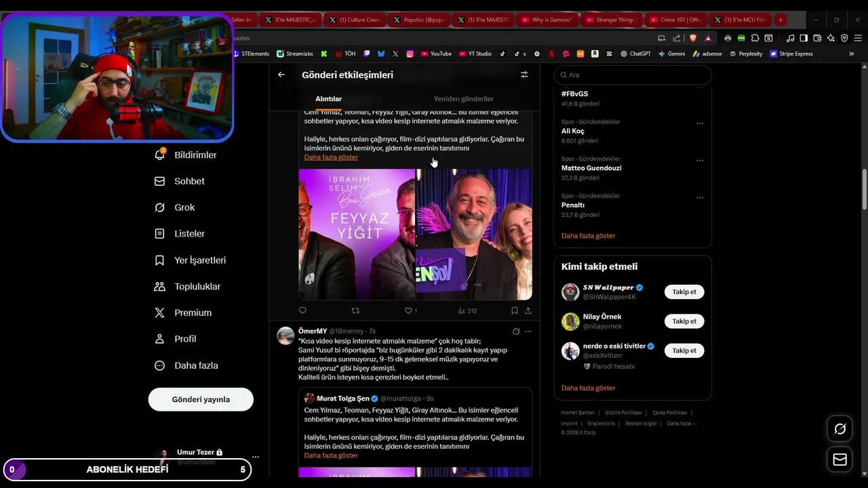Screen dimensions: 868x488
Task: Go to Profil page
Action: [176, 339]
